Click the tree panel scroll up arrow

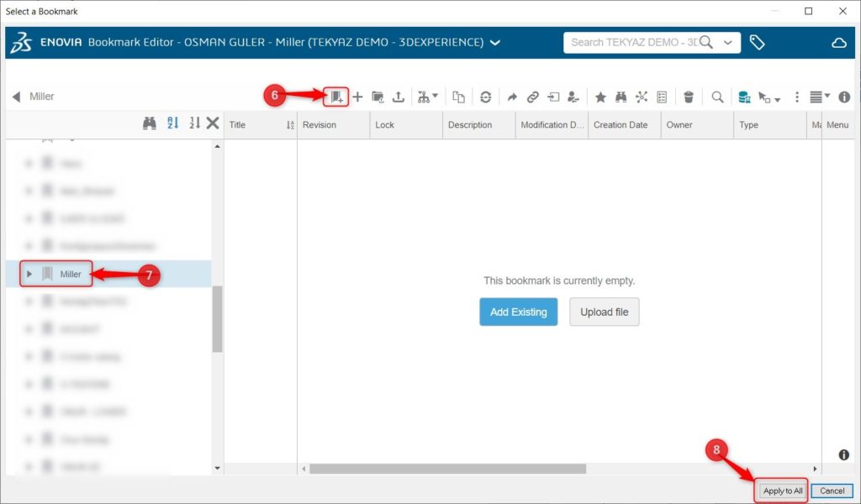(218, 146)
